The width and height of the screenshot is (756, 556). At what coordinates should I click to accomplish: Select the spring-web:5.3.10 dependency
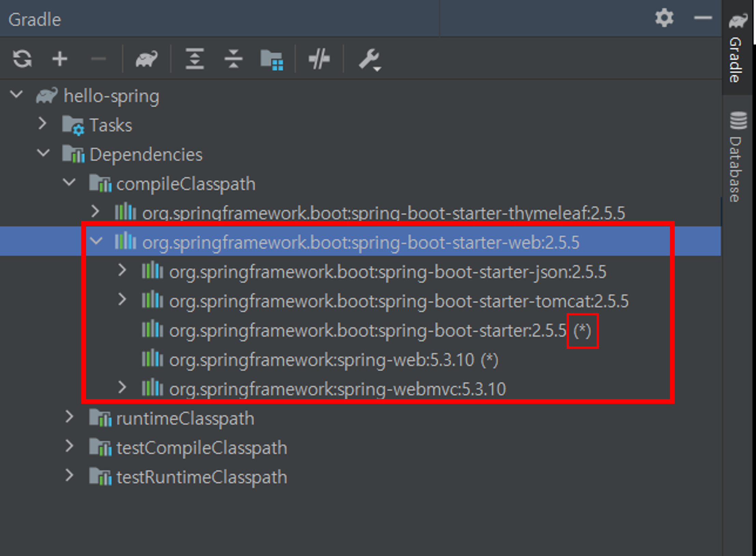[x=321, y=360]
